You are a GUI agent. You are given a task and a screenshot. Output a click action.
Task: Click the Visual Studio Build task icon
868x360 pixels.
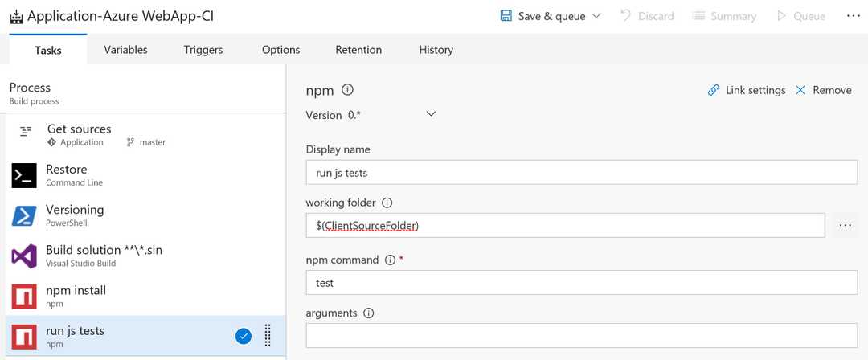click(24, 256)
